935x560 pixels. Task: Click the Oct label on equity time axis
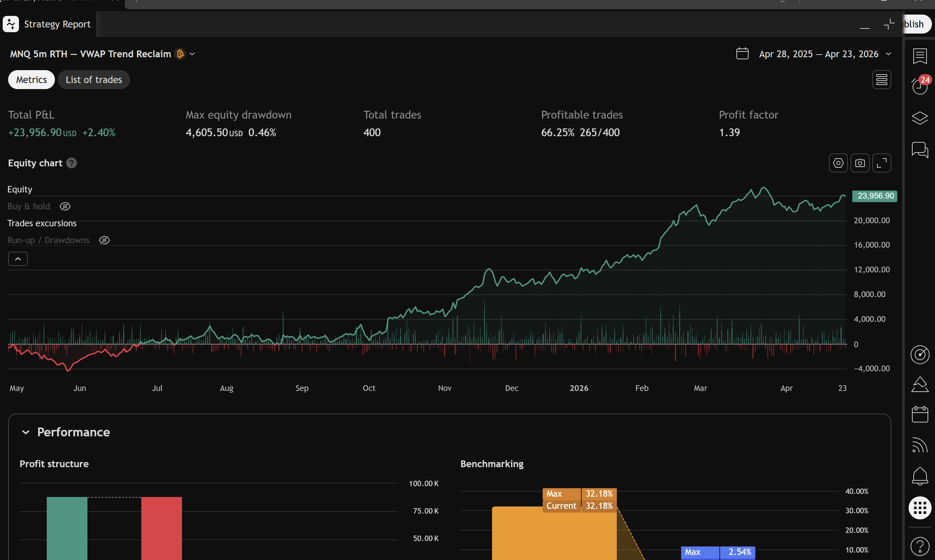pos(369,388)
